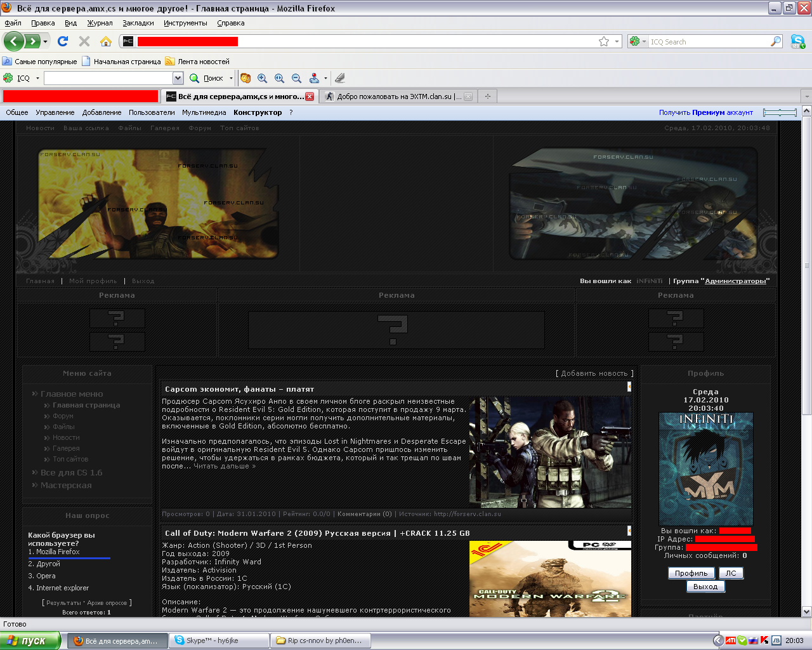Click the Профиль button in profile panel
Viewport: 812px width, 650px height.
coord(691,573)
